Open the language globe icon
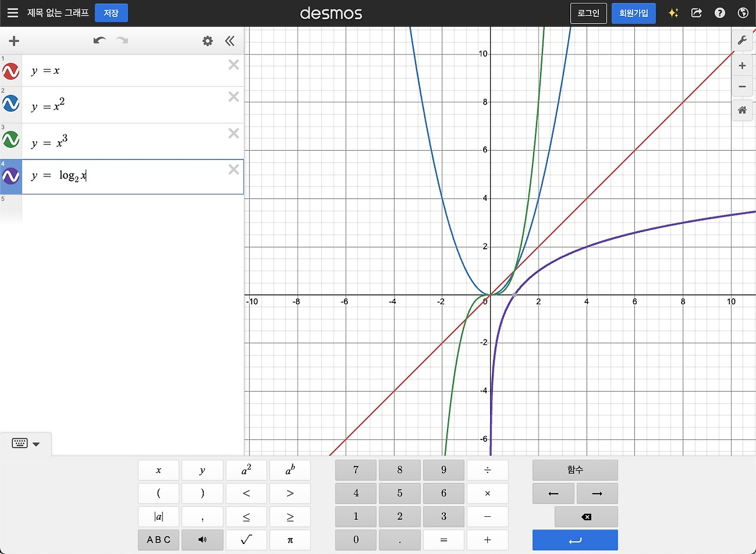 742,12
